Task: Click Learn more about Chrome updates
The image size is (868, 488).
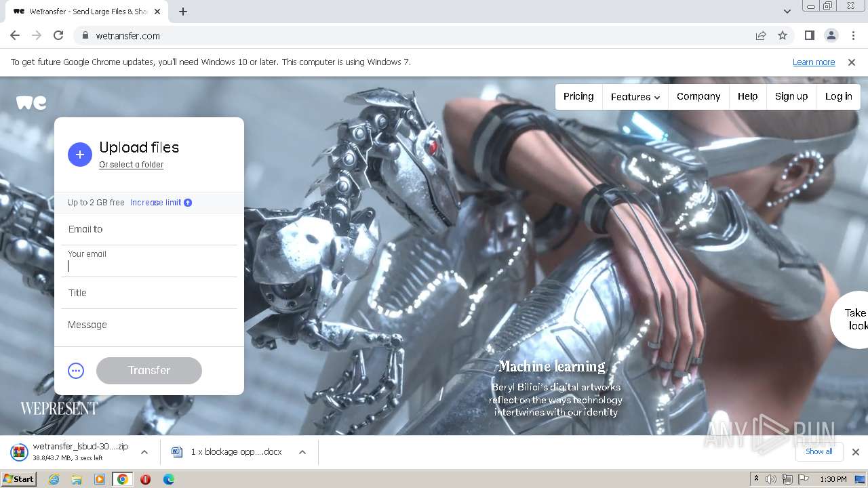Action: pos(814,62)
